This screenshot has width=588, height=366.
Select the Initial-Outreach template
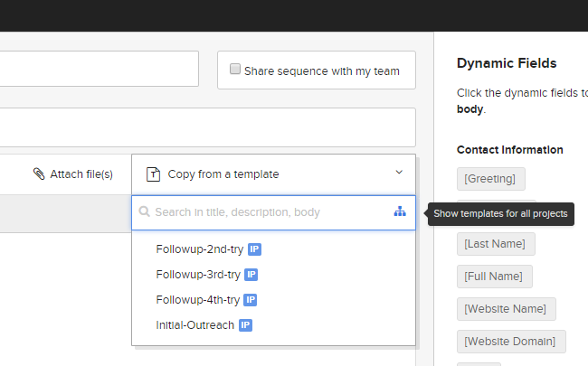pos(195,325)
